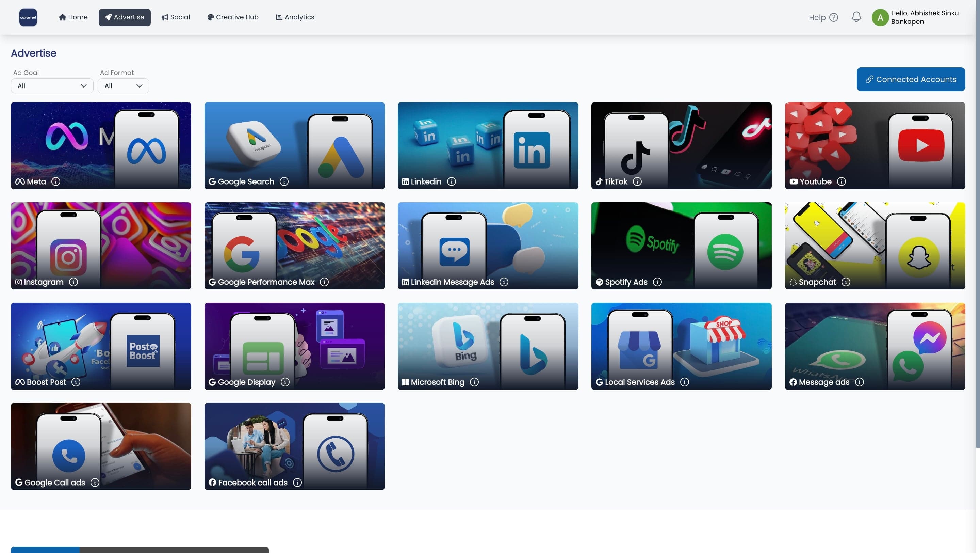Show info for Google Performance Max
The width and height of the screenshot is (980, 553).
point(324,282)
